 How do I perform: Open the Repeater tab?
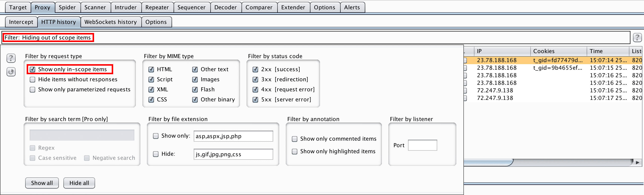(157, 7)
